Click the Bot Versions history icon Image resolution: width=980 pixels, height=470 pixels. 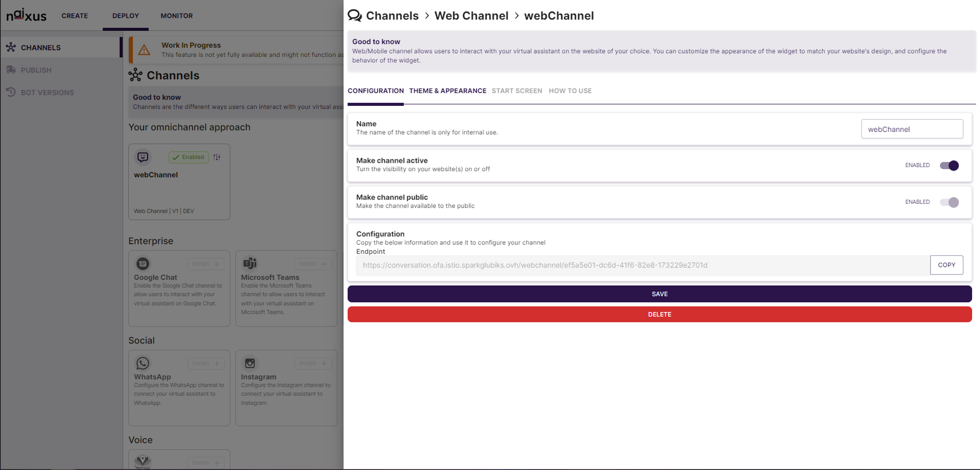(11, 92)
